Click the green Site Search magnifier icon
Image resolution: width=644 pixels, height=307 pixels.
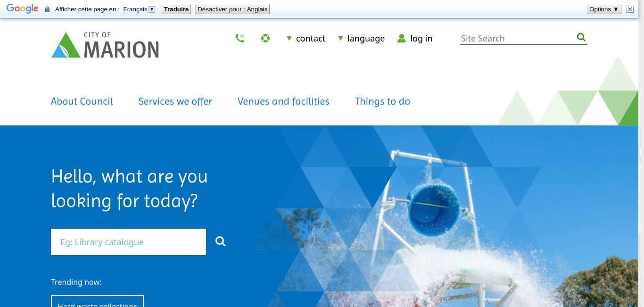(x=581, y=37)
